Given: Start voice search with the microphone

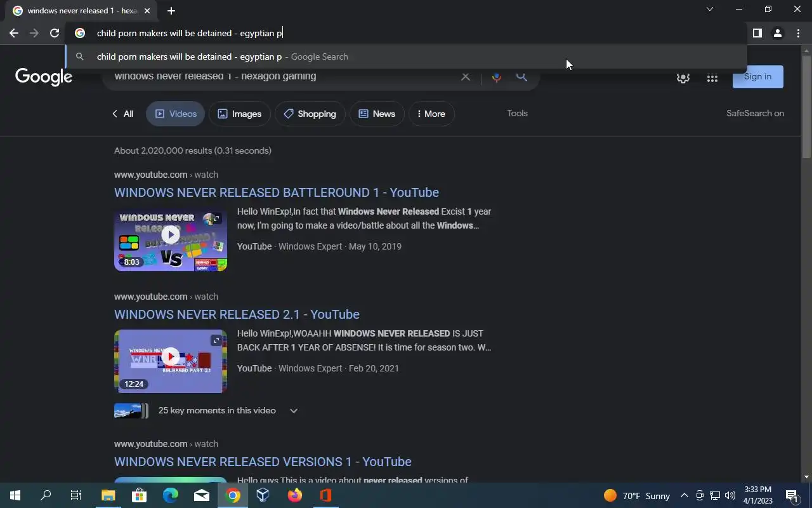Looking at the screenshot, I should [496, 76].
